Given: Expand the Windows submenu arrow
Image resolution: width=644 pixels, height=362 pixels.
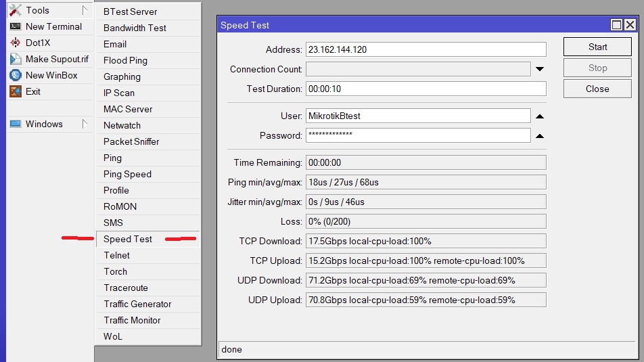Looking at the screenshot, I should (85, 124).
